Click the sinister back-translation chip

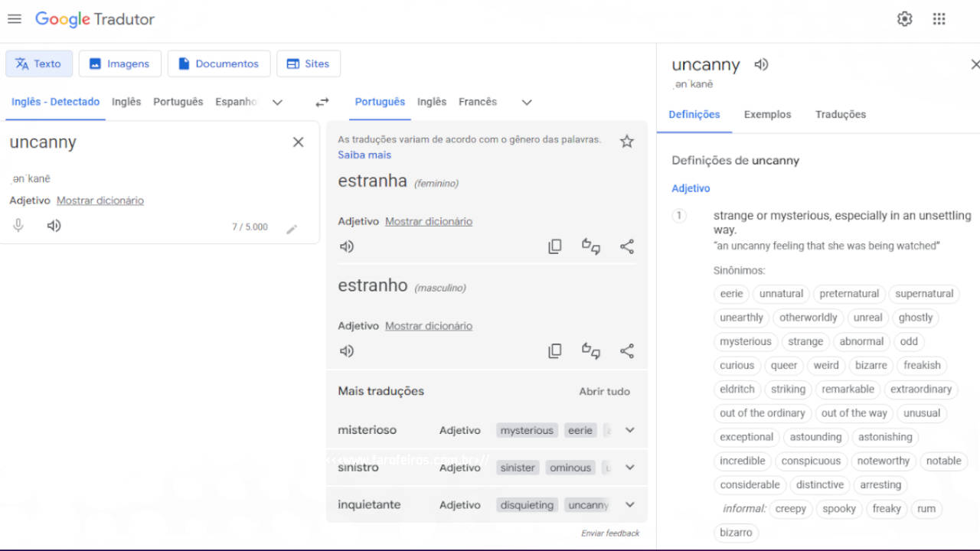click(518, 468)
